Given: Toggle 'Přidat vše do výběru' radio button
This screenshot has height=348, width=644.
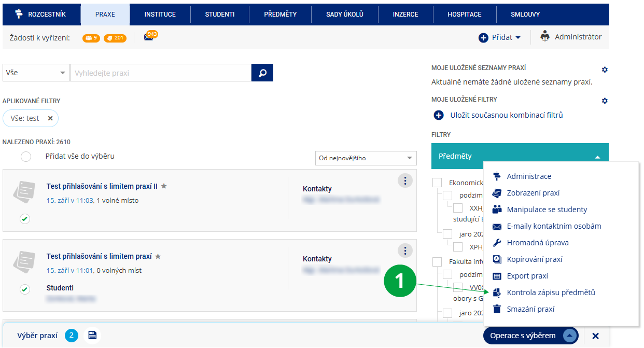Looking at the screenshot, I should point(26,156).
